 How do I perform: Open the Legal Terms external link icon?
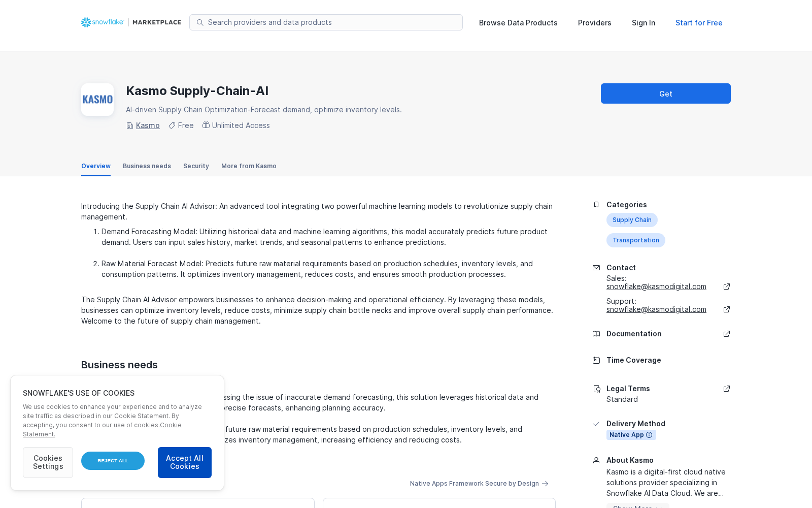click(x=727, y=389)
